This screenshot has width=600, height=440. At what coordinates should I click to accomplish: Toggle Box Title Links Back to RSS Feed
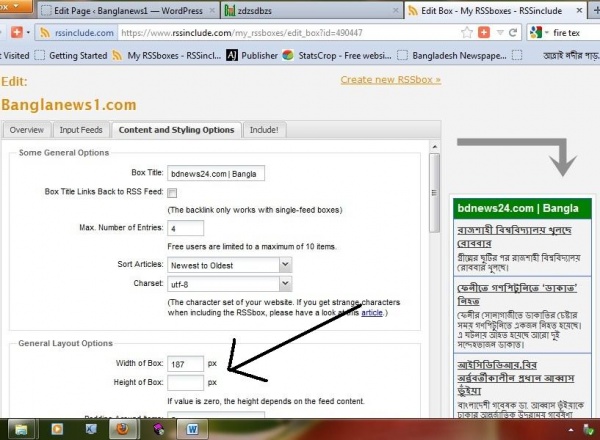[172, 192]
